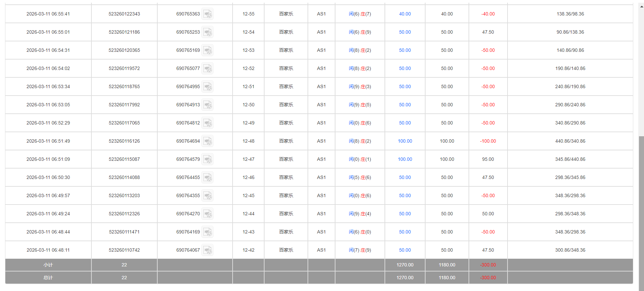Click blue 100.00 bet link for round 12-48
644x291 pixels.
point(405,141)
